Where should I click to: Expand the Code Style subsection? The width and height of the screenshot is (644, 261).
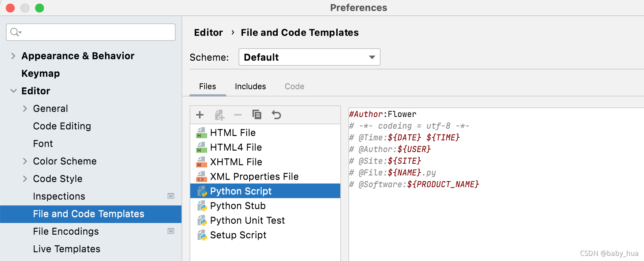tap(25, 179)
